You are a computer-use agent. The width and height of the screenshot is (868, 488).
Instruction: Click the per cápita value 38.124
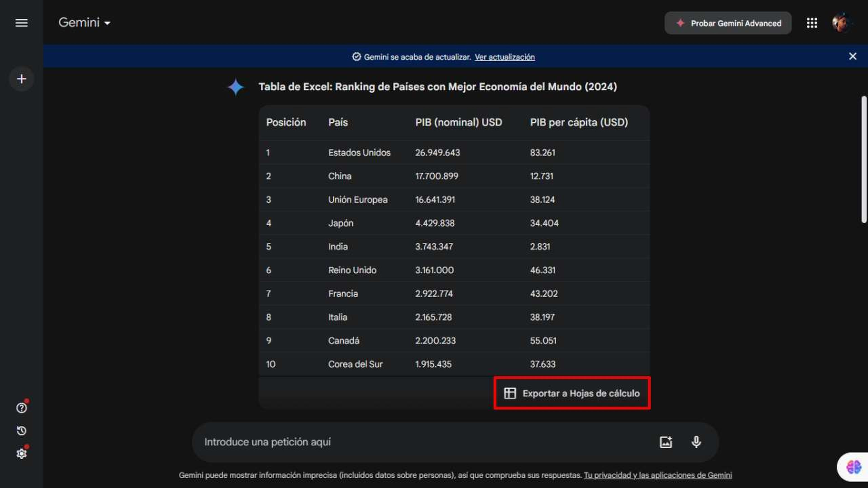tap(542, 200)
